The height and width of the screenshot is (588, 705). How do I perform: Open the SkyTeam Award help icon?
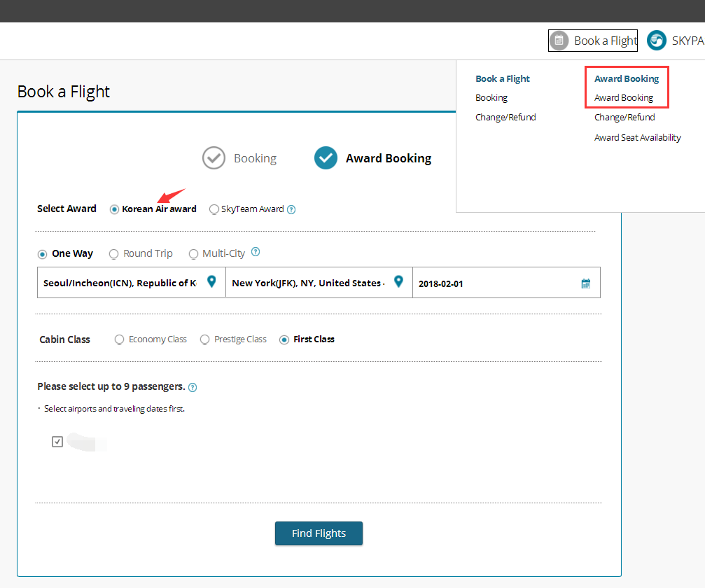(x=291, y=209)
